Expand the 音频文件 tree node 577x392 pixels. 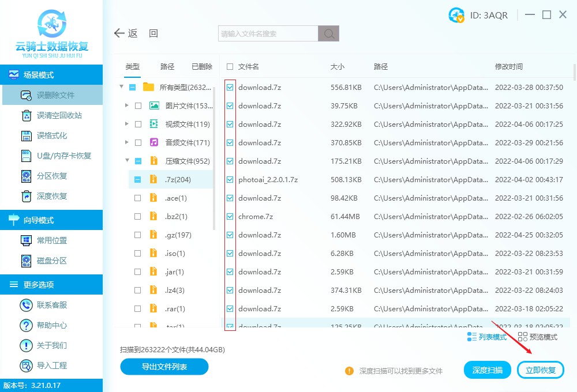tap(127, 142)
